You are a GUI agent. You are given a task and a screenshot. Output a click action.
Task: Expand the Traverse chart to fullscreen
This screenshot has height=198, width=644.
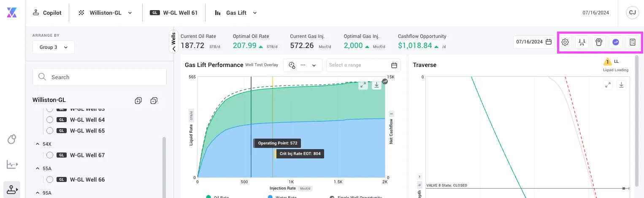click(608, 85)
